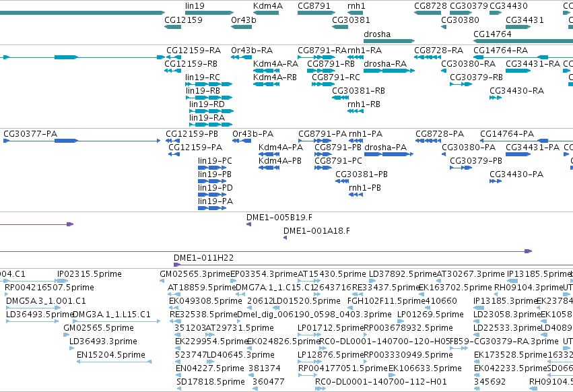This screenshot has width=573, height=392.
Task: Open the drosha gene label in top track
Action: 377,34
